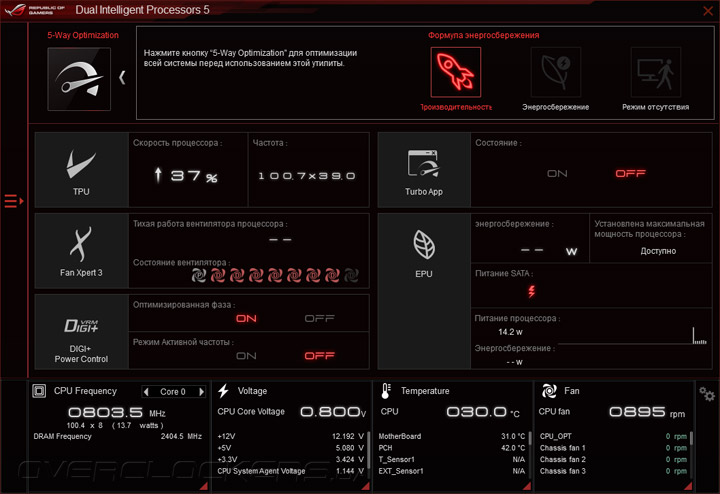Click the CPU_OPT fan row
Image resolution: width=720 pixels, height=494 pixels.
point(613,436)
